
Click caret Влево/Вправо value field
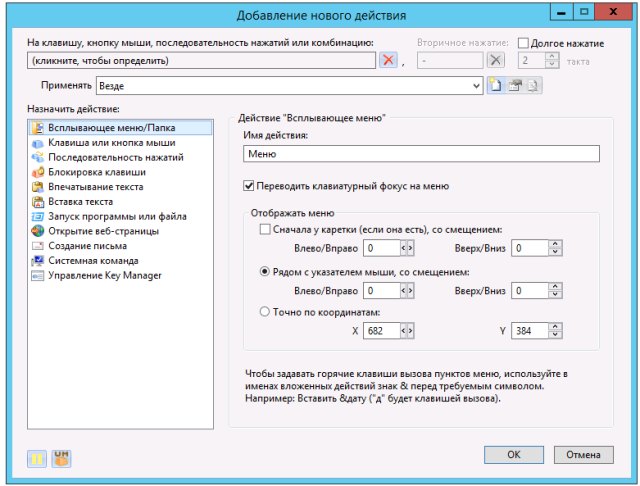[382, 248]
